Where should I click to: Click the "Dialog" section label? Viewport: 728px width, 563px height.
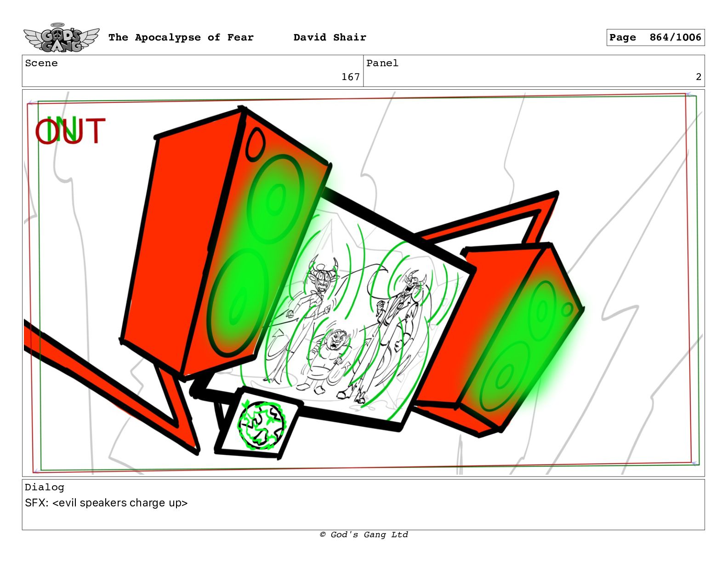[45, 488]
